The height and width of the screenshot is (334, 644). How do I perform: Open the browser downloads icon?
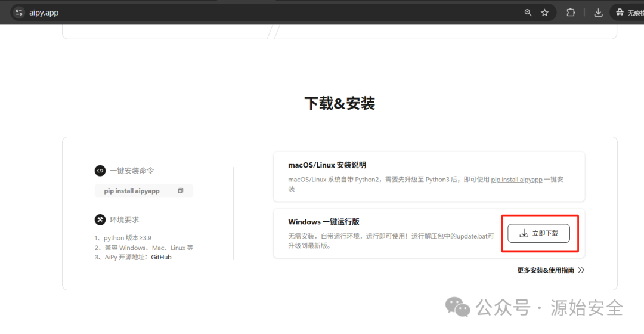tap(599, 13)
